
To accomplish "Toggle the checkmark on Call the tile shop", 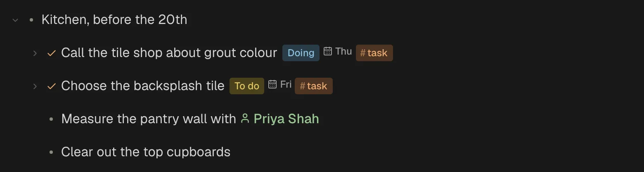I will pos(51,53).
